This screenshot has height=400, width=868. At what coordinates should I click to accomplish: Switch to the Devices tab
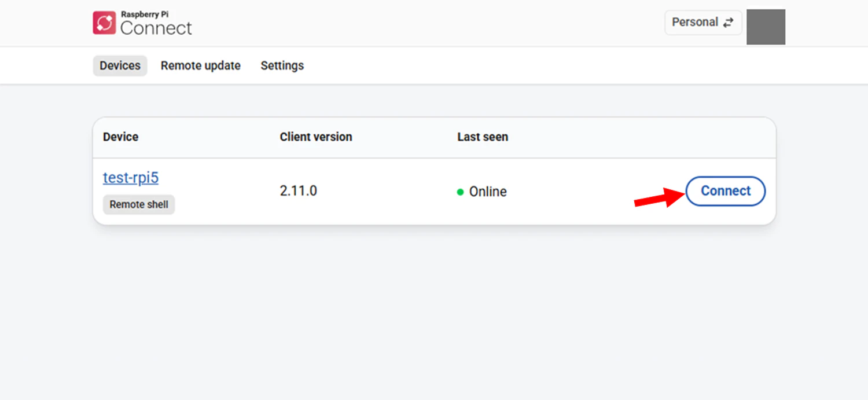(120, 66)
